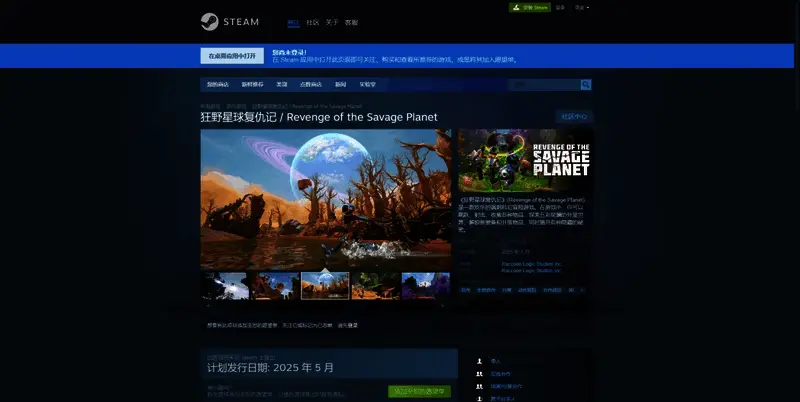The image size is (800, 402).
Task: Select the highlighted third planet thumbnail
Action: point(326,286)
